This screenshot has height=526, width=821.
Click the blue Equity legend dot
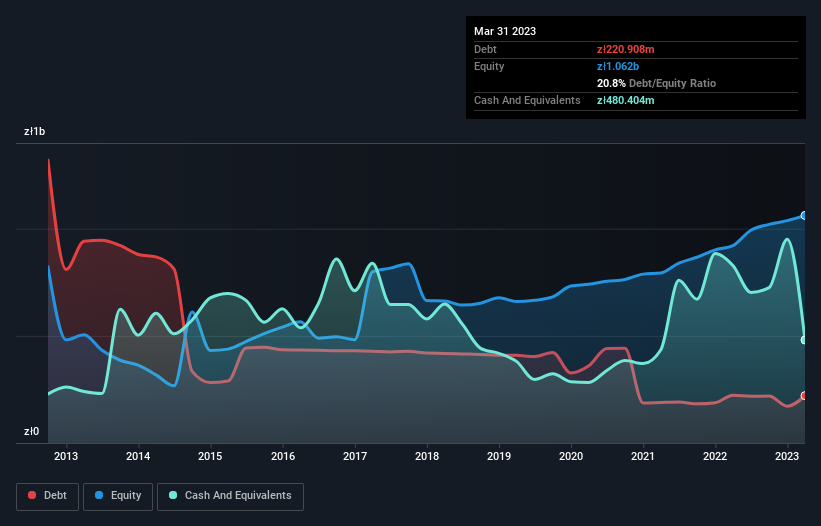point(99,495)
